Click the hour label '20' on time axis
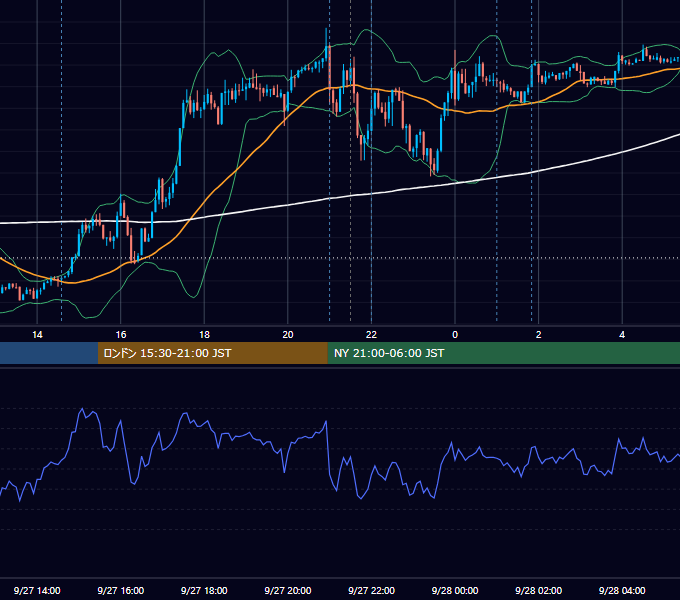 [x=288, y=335]
